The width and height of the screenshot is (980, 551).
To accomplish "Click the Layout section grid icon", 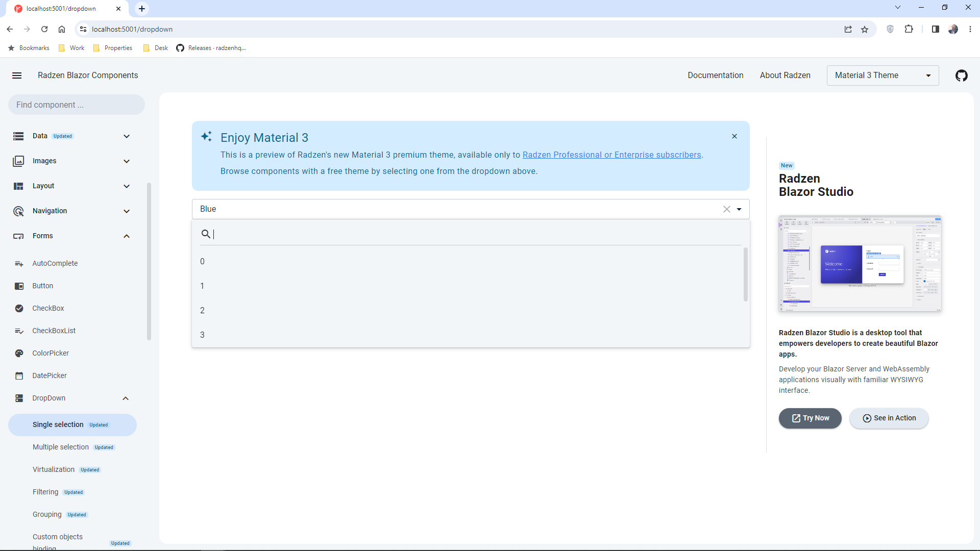I will [19, 186].
